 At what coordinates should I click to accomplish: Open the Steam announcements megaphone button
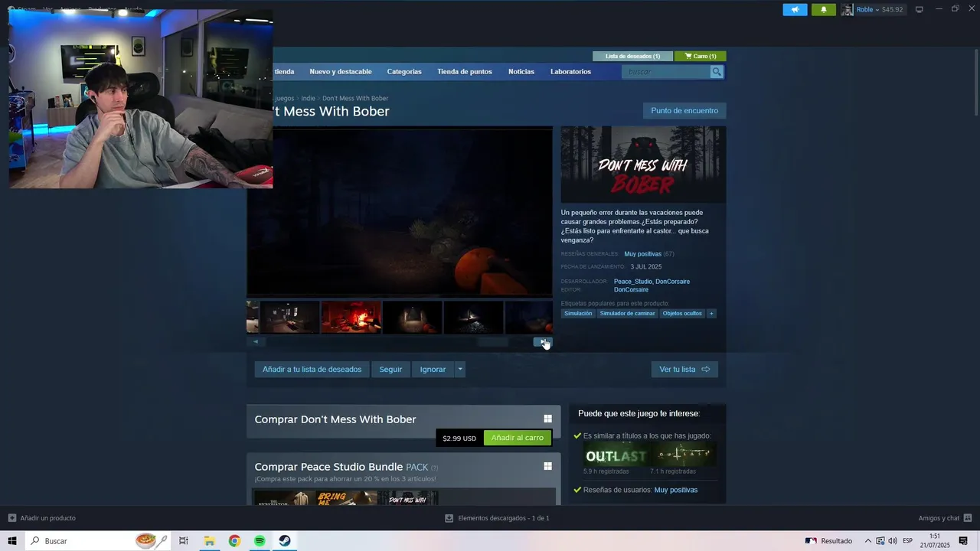click(x=795, y=9)
